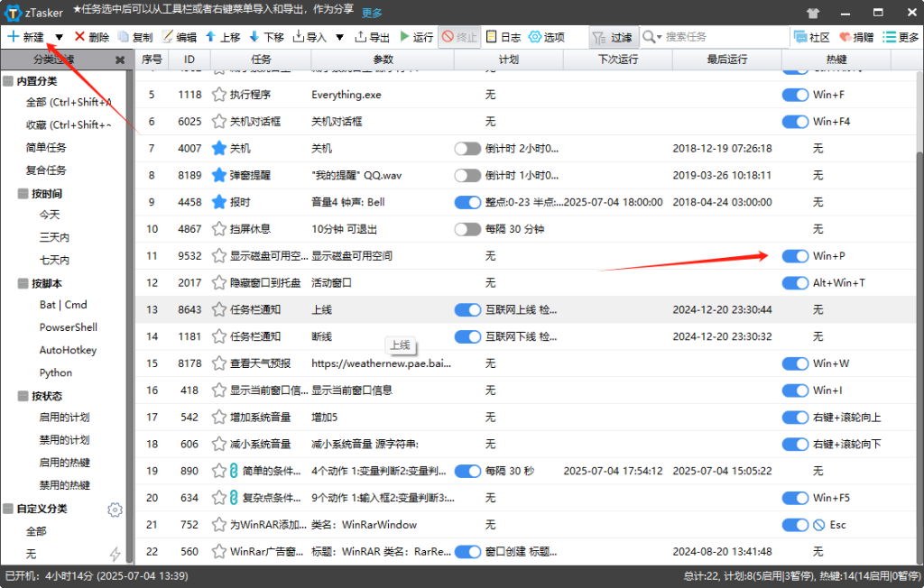
Task: Disable the 报时 schedule toggle
Action: click(467, 203)
